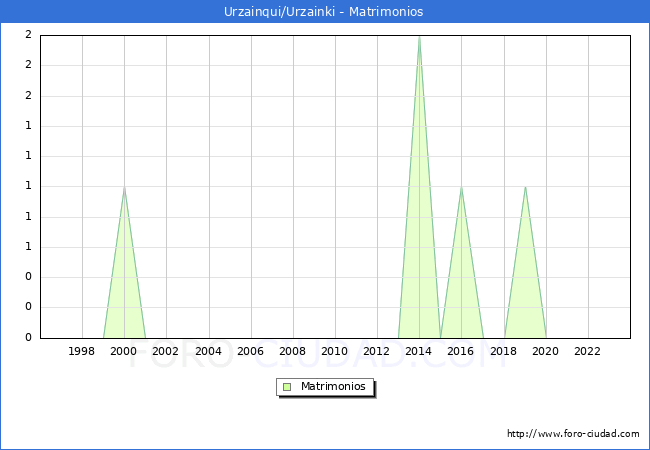This screenshot has height=450, width=650.
Task: Open the foro-ciudad.com link at the bottom right
Action: (573, 434)
